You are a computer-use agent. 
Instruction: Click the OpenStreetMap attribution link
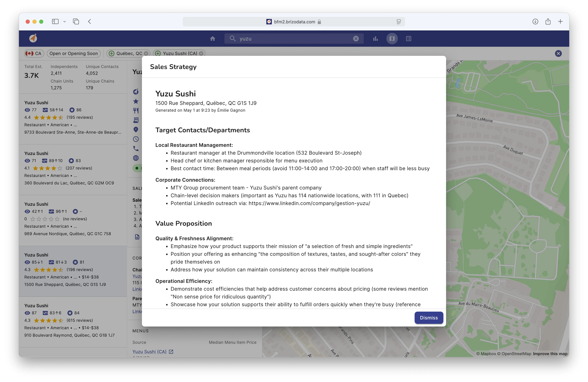tap(514, 354)
